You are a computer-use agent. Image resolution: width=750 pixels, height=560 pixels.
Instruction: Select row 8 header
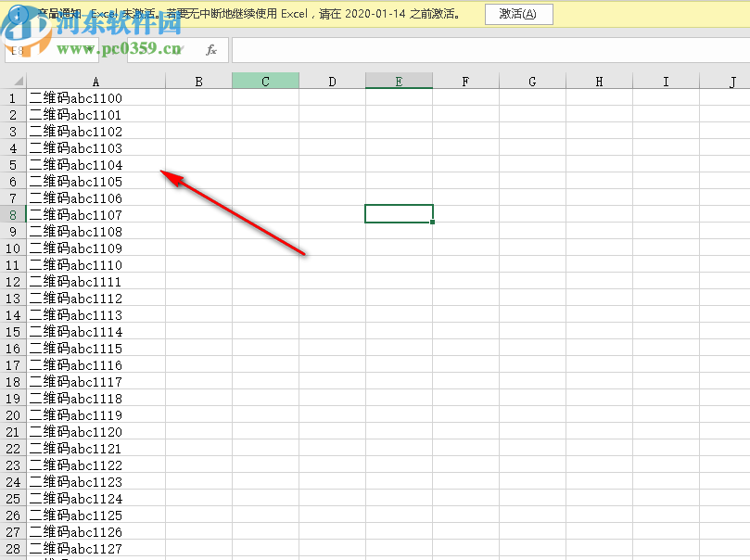[13, 215]
